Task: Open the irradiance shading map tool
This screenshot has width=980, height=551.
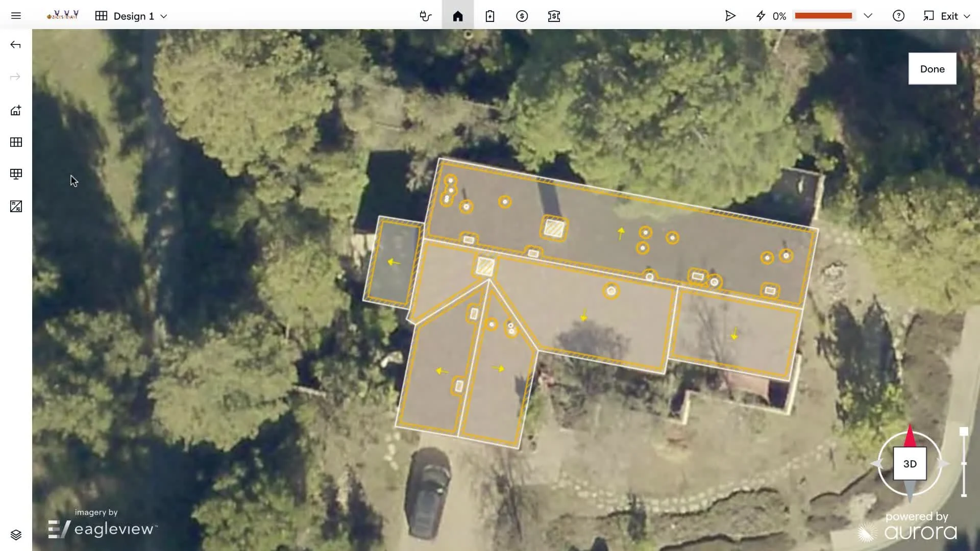Action: (x=16, y=207)
